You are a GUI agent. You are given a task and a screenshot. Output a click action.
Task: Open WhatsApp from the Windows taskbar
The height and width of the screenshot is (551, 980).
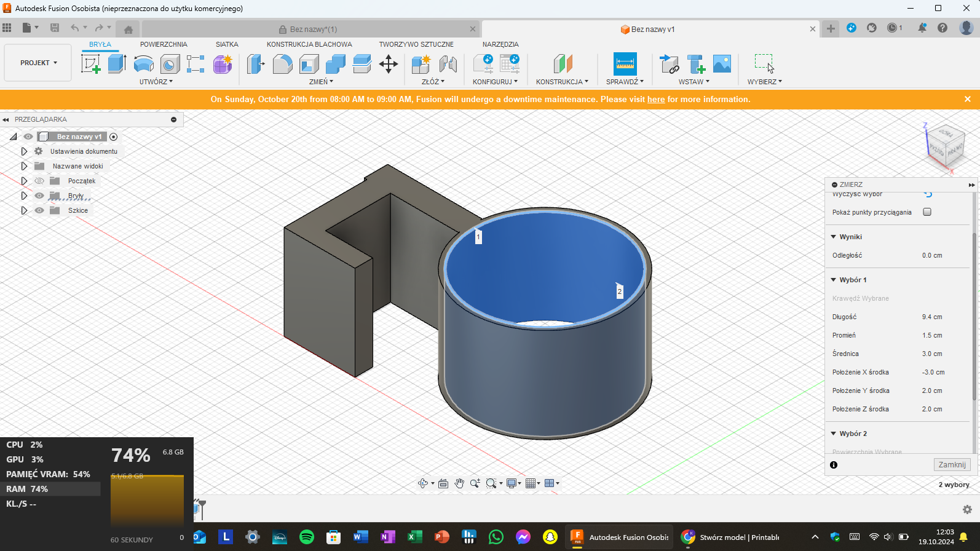tap(496, 537)
